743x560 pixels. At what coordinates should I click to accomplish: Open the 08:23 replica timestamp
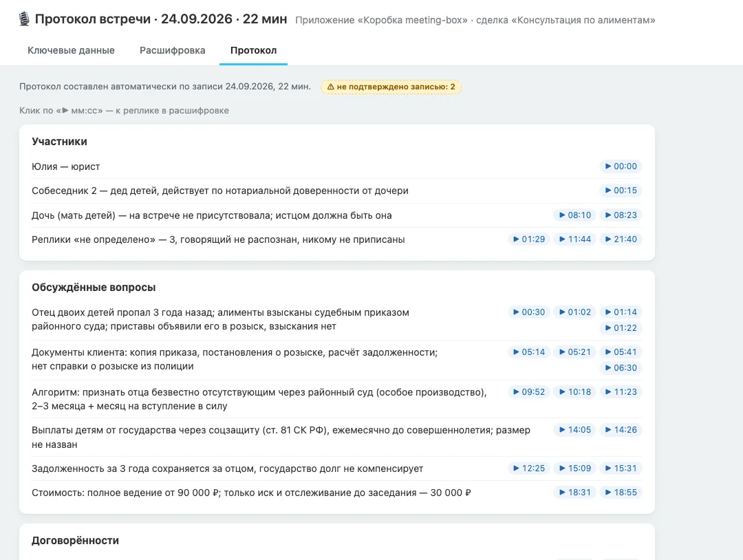tap(621, 215)
